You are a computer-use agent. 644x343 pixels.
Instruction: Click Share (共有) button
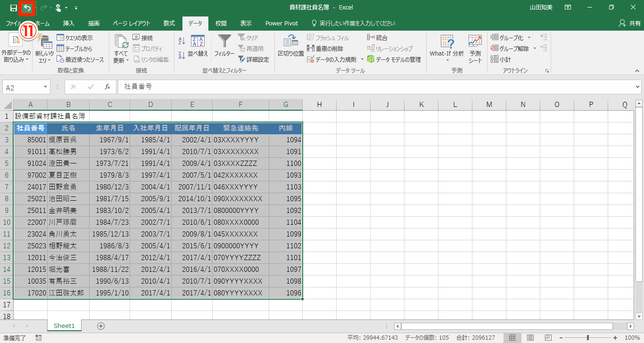coord(629,23)
